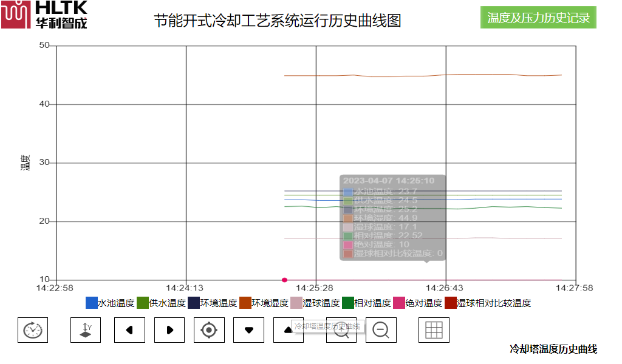Viewport: 622px width, 364px height.
Task: Hide 相对温度 series via legend
Action: [366, 303]
